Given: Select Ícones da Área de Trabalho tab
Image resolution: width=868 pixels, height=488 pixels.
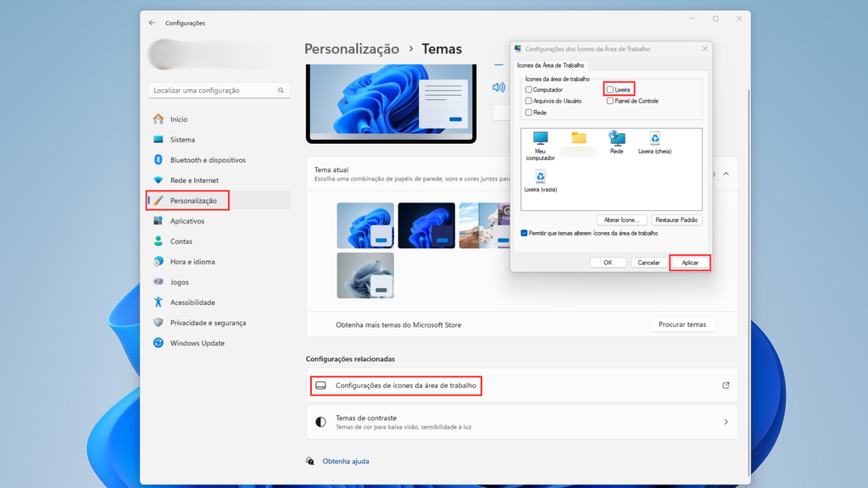Looking at the screenshot, I should point(550,65).
